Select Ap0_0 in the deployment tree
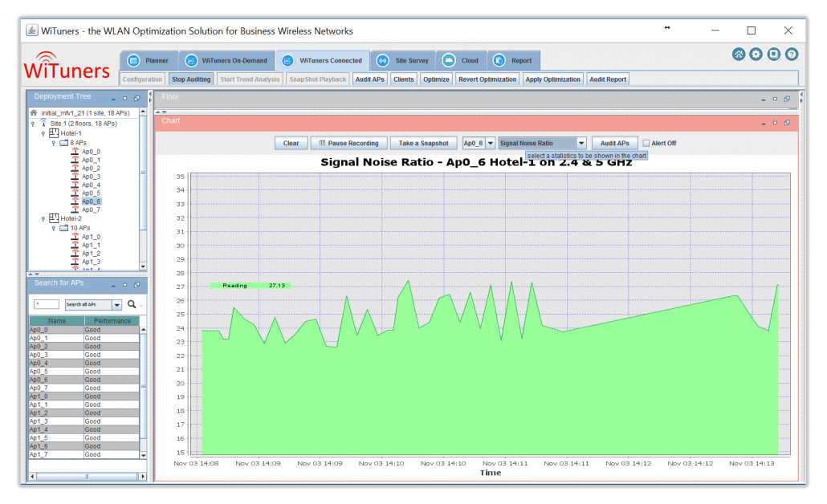The image size is (827, 504). click(91, 152)
